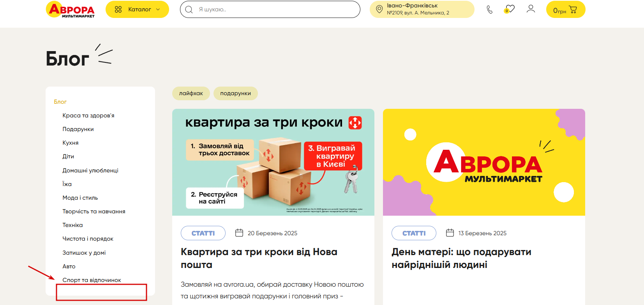This screenshot has height=305, width=644.
Task: Open the wishlist heart icon
Action: [510, 9]
